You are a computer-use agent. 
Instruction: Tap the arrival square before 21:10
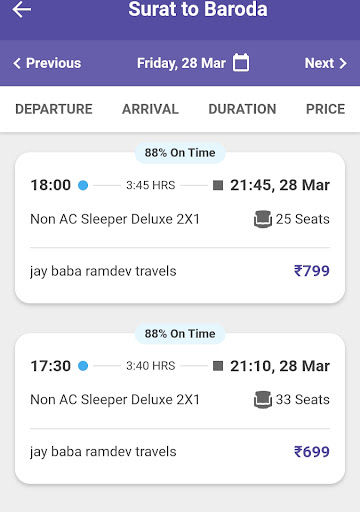point(218,366)
